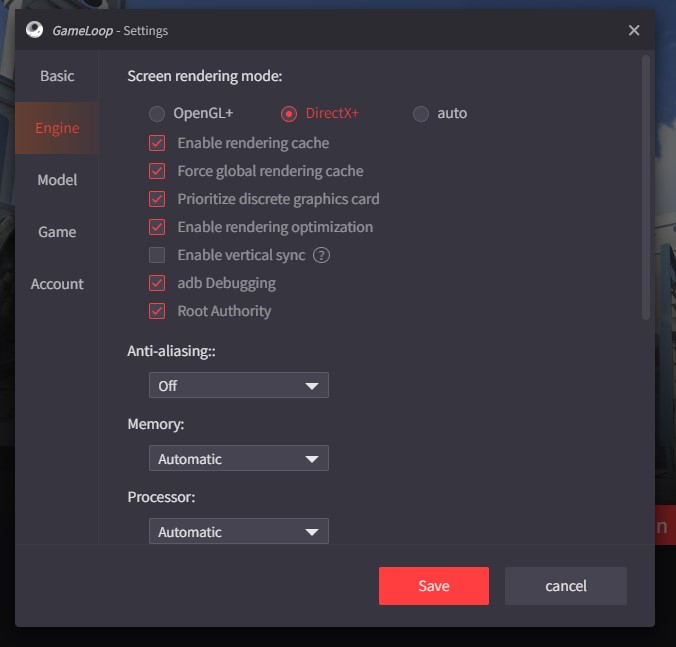676x647 pixels.
Task: Click the GameLoop - Settings title text
Action: (x=110, y=31)
